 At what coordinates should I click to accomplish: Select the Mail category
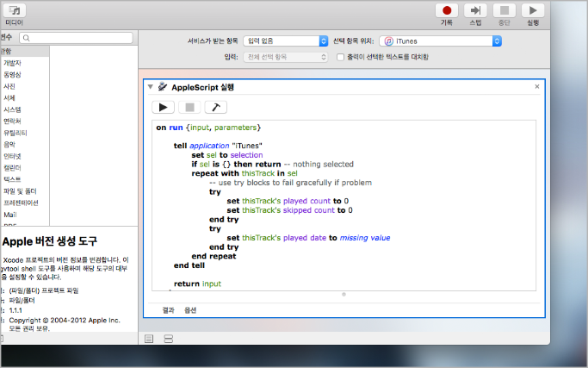(x=10, y=215)
